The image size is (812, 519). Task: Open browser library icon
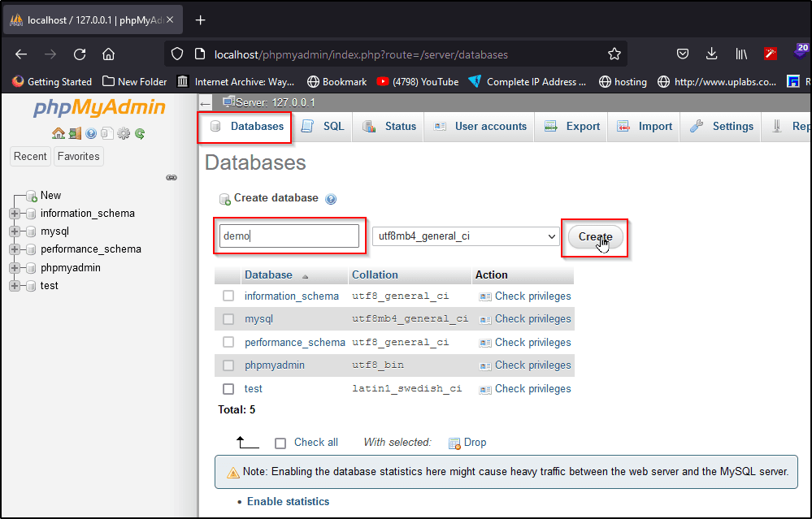point(741,54)
